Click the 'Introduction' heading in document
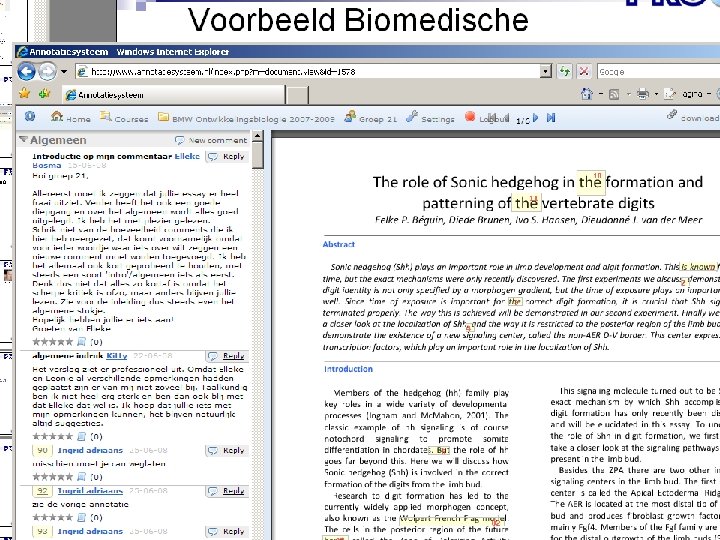This screenshot has height=540, width=720. pos(348,369)
